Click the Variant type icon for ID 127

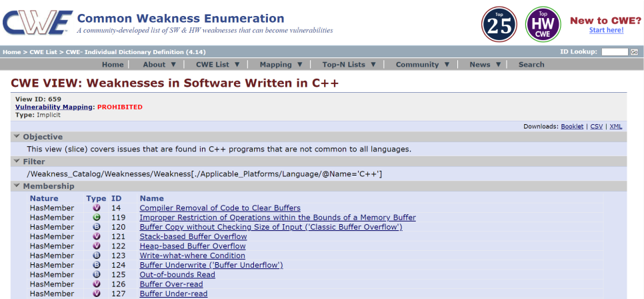97,294
